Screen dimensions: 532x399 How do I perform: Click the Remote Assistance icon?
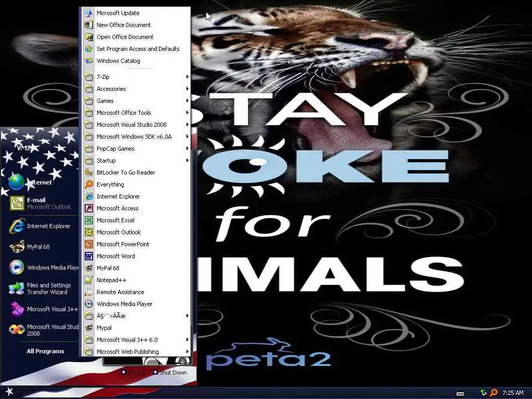pos(88,292)
